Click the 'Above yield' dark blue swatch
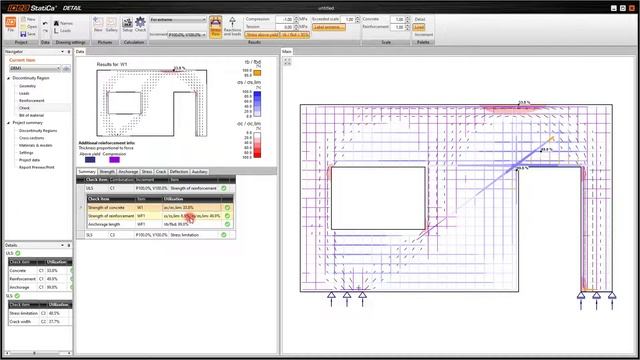 coord(90,160)
